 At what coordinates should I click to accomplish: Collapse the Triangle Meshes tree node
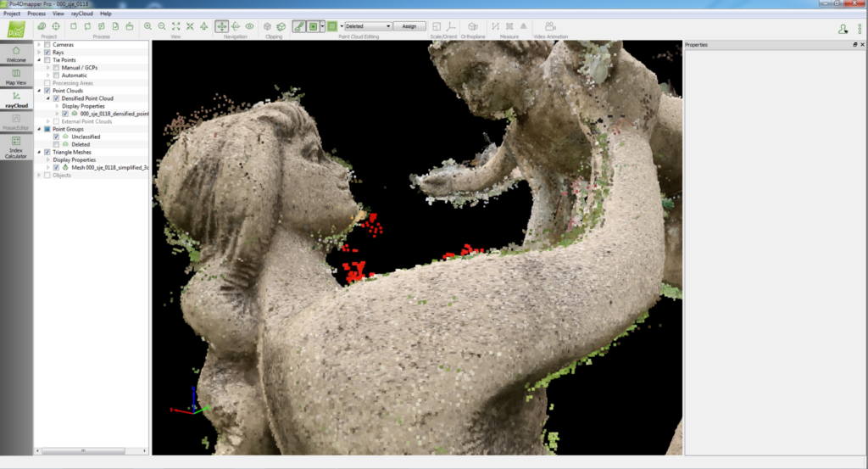(x=38, y=152)
